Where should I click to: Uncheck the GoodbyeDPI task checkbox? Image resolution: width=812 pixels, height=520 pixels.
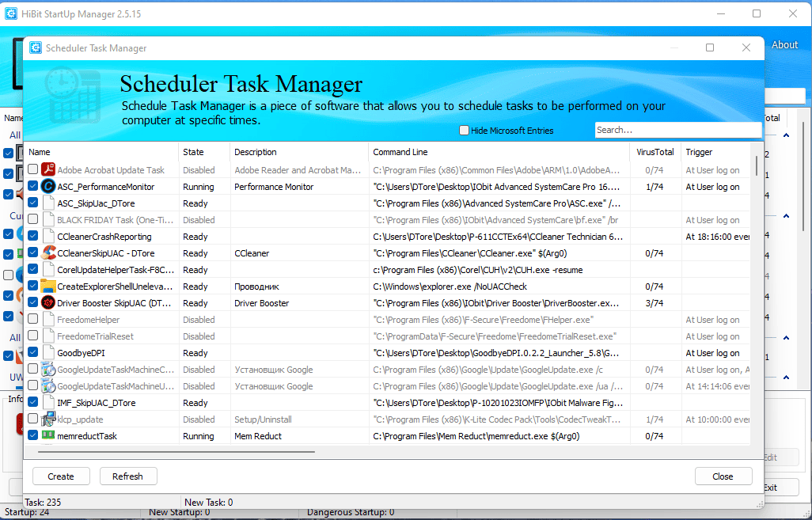(x=32, y=352)
